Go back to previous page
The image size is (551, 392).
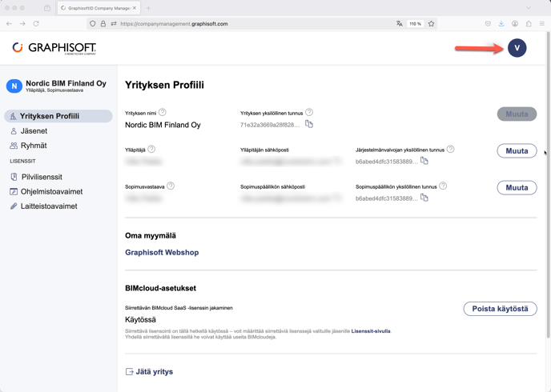[9, 23]
